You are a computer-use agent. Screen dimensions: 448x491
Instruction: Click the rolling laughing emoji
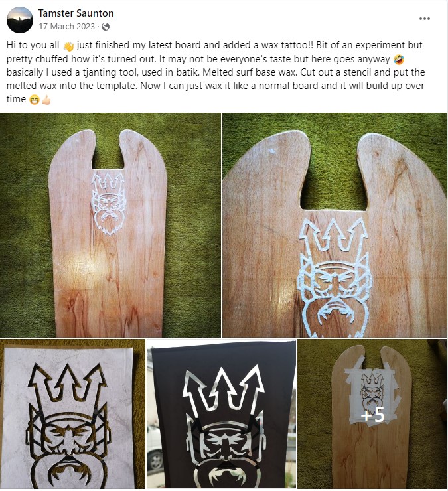point(399,59)
